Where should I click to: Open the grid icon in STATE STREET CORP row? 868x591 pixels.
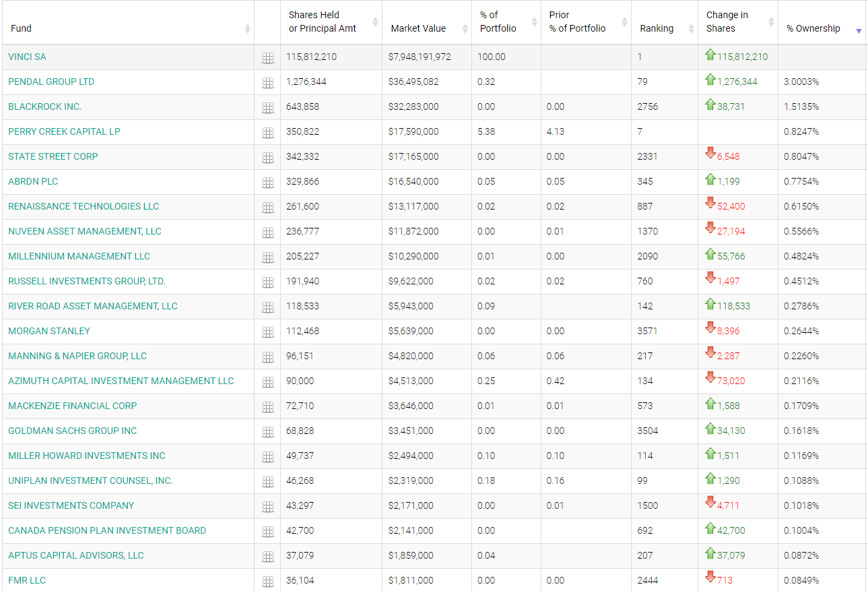pyautogui.click(x=267, y=158)
